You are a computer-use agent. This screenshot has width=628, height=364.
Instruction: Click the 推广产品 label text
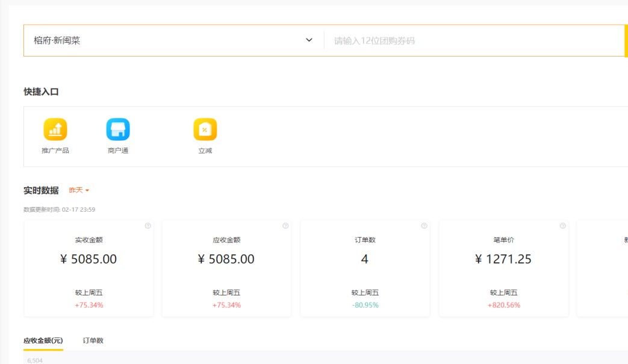pos(55,150)
